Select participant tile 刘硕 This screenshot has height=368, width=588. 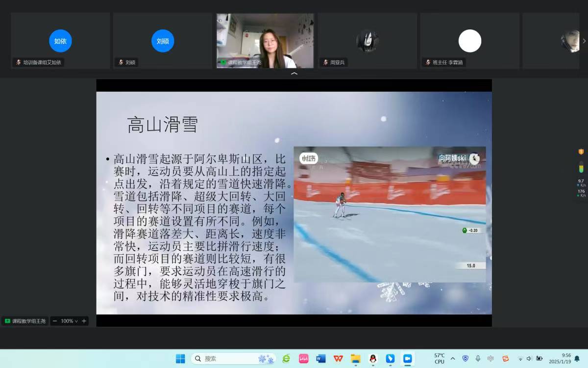[x=163, y=41]
